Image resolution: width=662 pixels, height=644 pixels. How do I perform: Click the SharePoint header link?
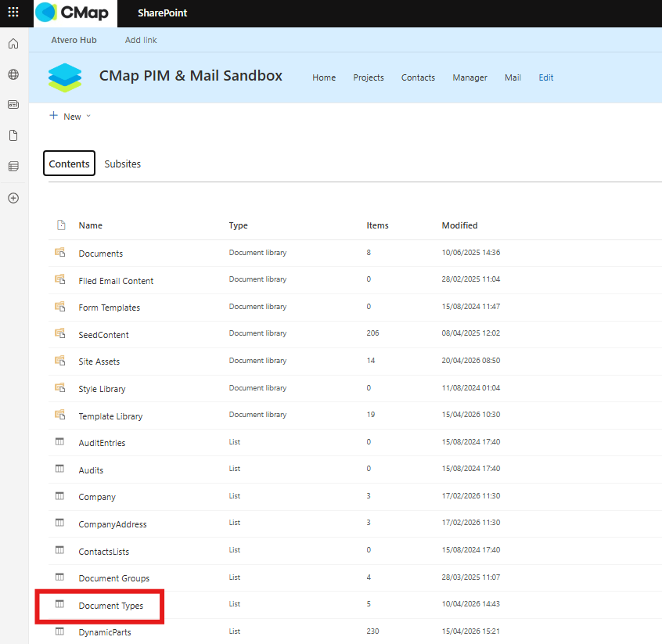click(162, 13)
